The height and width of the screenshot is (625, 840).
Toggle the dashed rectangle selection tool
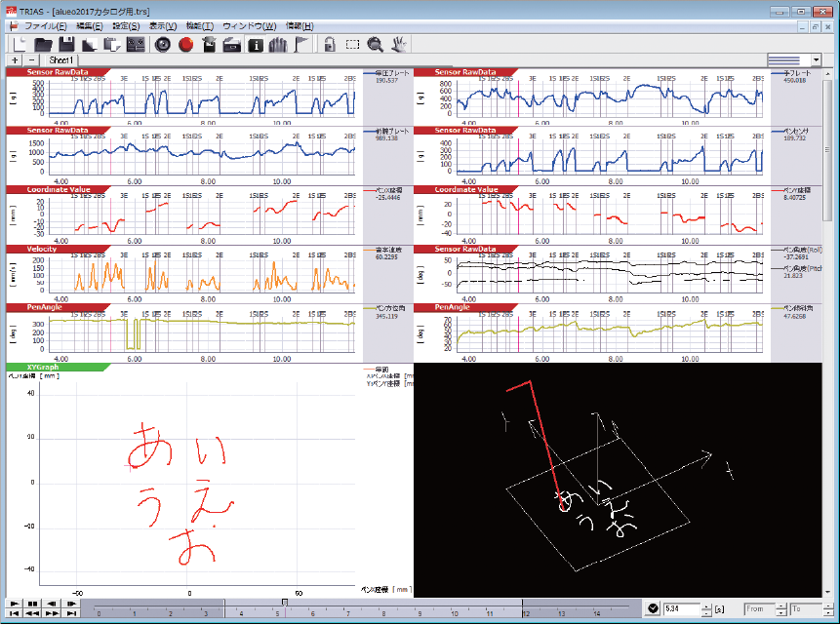click(352, 44)
